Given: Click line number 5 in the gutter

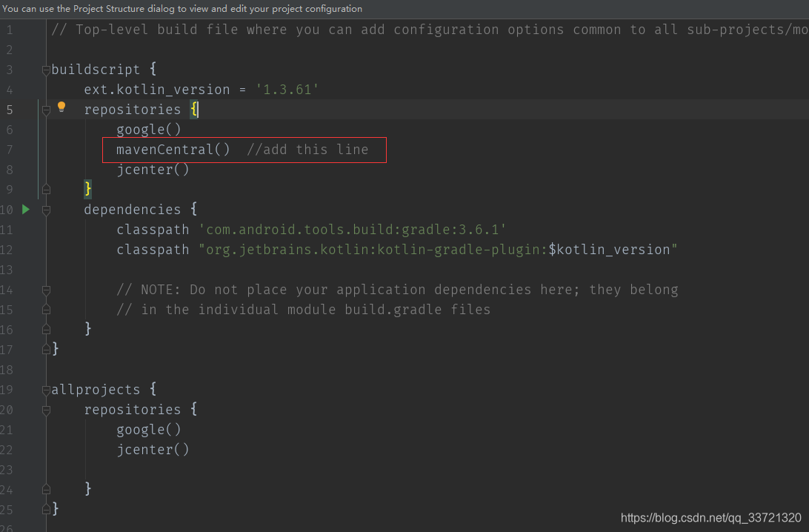Looking at the screenshot, I should [x=10, y=110].
